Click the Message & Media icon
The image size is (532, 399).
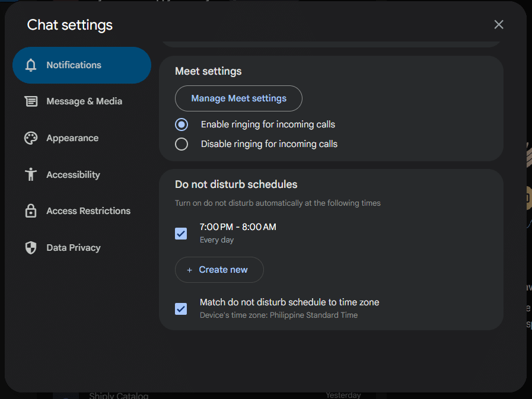click(x=31, y=101)
